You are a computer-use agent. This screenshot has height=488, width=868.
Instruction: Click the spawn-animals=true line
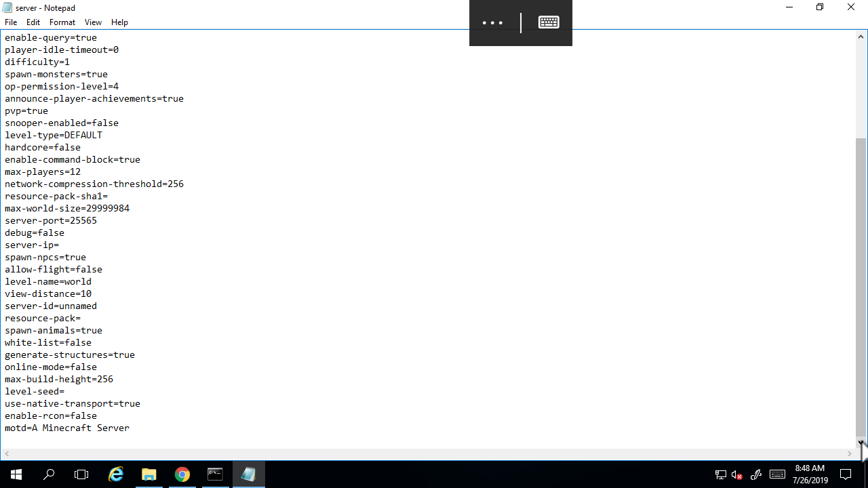tap(54, 331)
